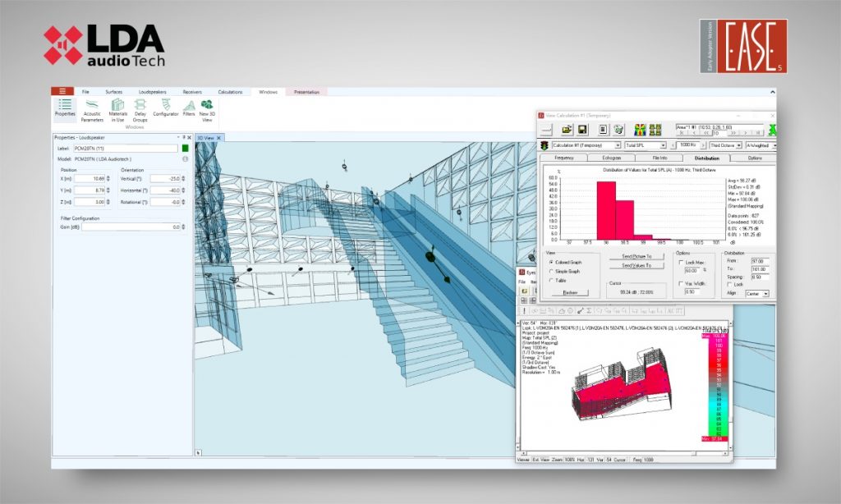Select the Simple Graph radio button
The height and width of the screenshot is (504, 841).
(x=550, y=271)
